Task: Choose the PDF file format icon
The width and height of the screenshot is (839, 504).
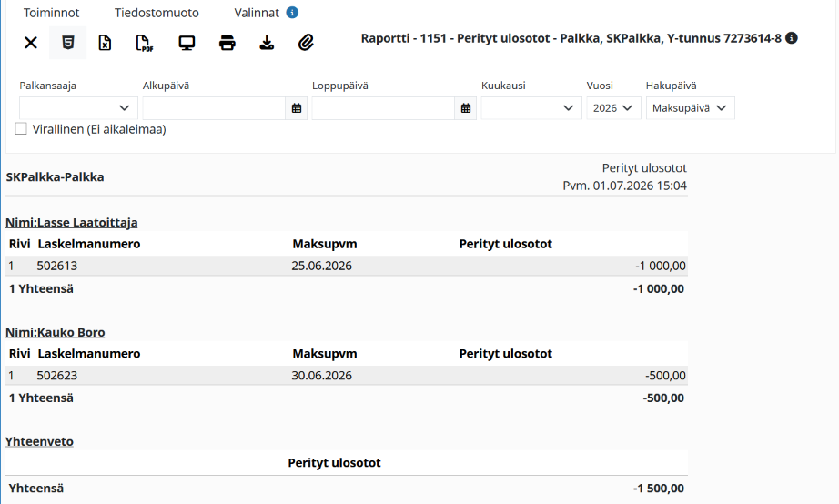Action: coord(144,43)
